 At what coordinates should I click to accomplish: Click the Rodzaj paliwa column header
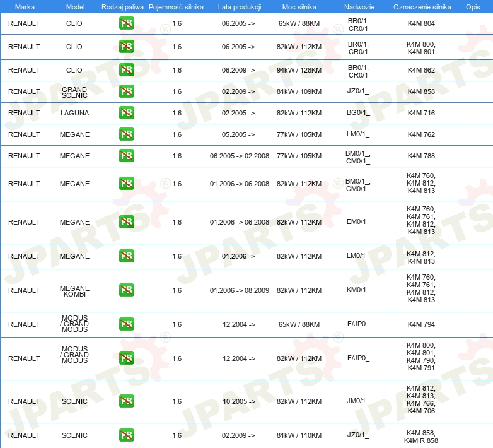[122, 7]
